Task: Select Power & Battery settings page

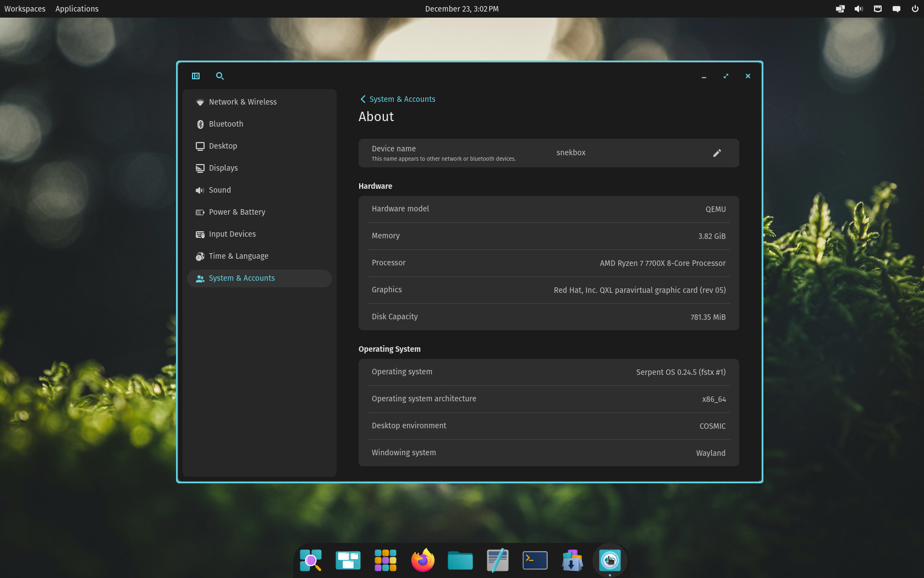Action: pyautogui.click(x=260, y=212)
